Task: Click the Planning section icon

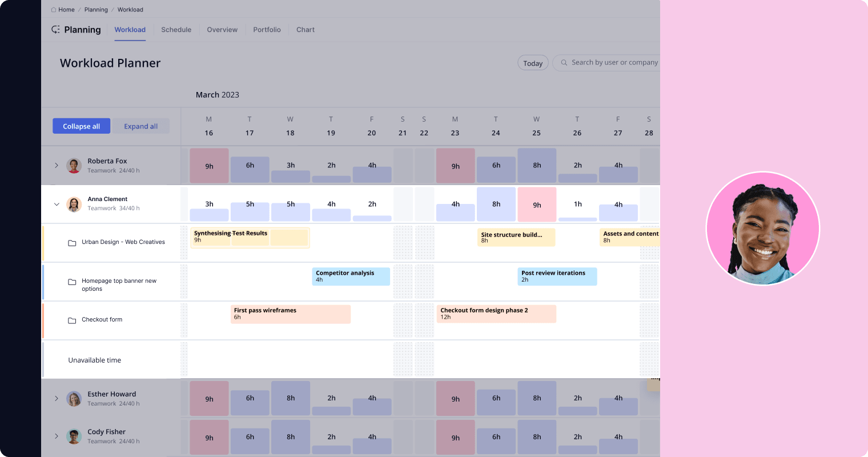Action: [55, 30]
